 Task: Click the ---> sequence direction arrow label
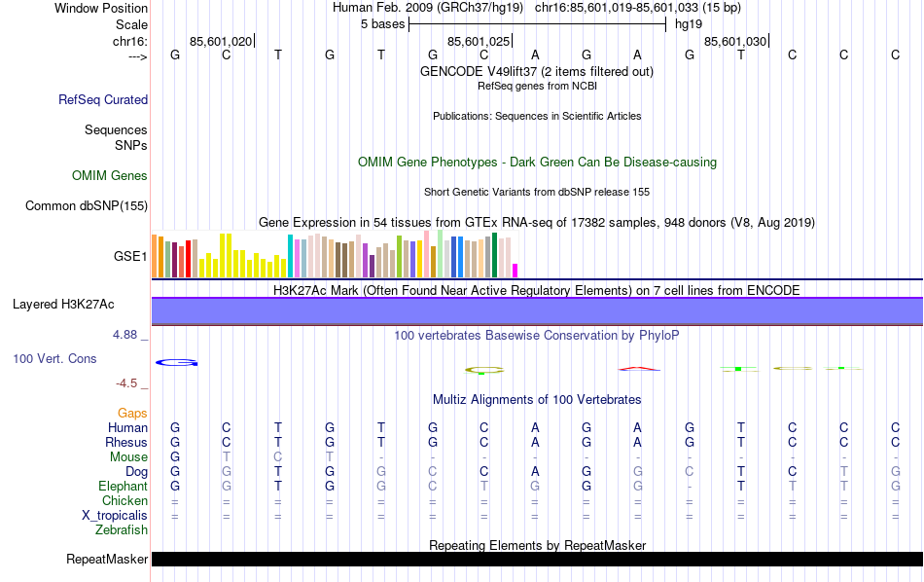138,56
